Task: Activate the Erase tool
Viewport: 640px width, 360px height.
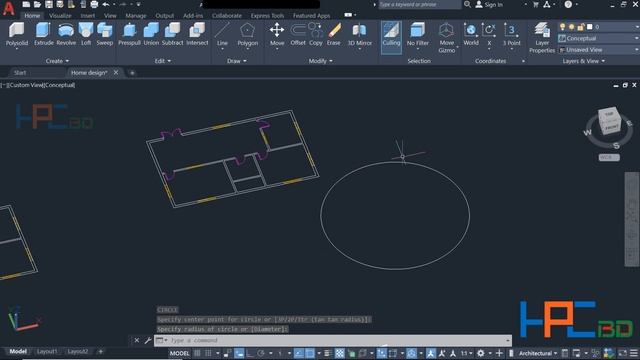Action: [x=333, y=35]
